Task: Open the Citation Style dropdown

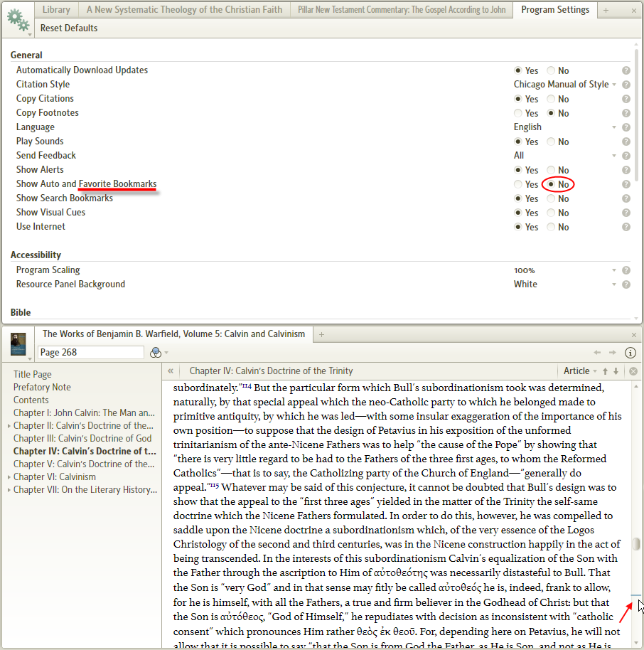Action: 565,85
